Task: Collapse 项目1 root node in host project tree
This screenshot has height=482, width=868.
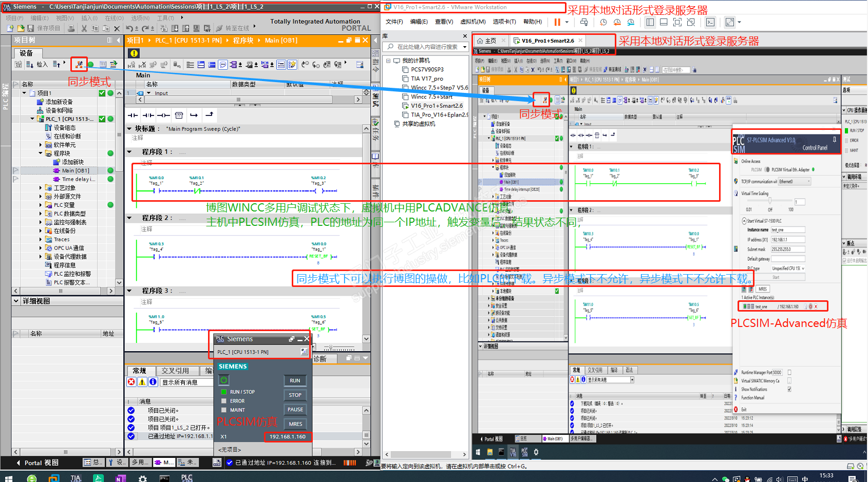Action: pyautogui.click(x=24, y=93)
